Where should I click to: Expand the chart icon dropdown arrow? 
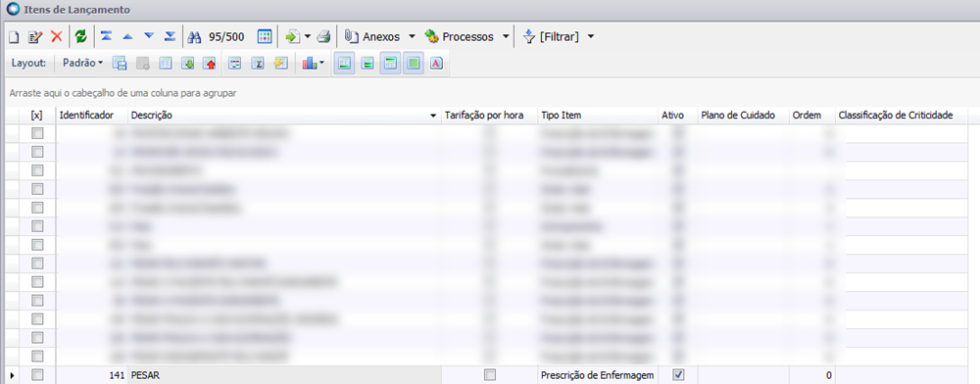(321, 63)
